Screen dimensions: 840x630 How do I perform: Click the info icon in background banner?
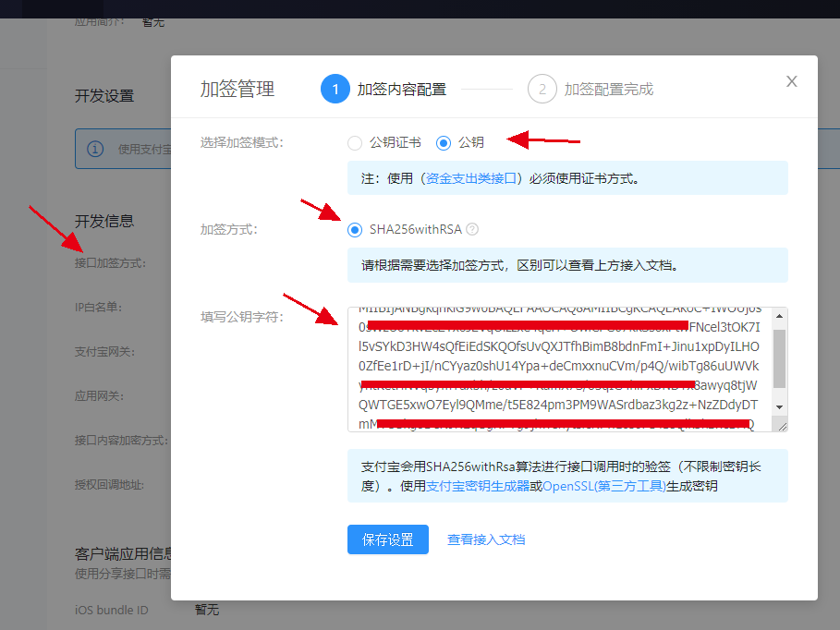coord(95,149)
